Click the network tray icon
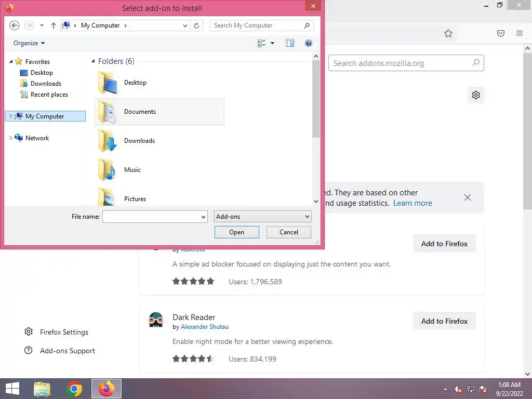Screen dimensions: 532x399 coord(471,389)
